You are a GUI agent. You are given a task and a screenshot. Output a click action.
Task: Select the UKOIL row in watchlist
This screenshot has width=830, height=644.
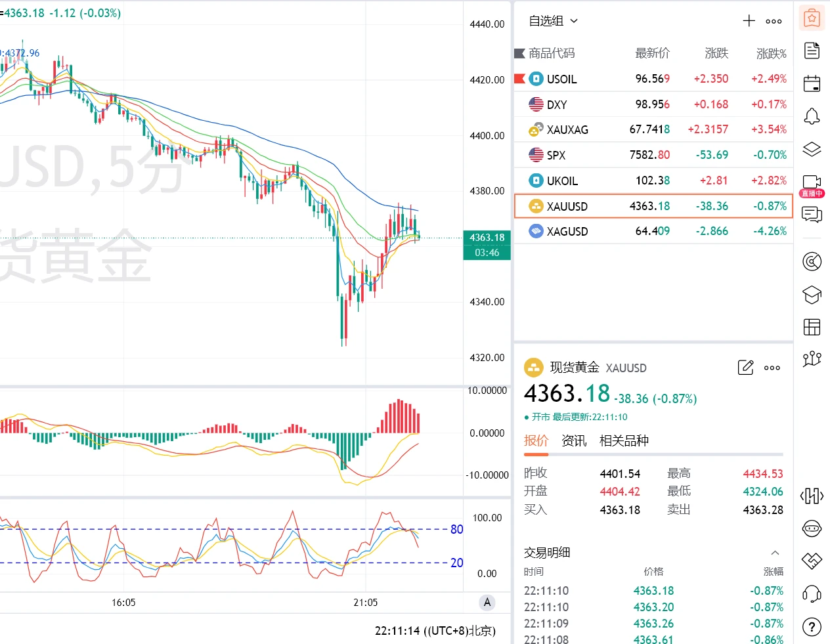click(653, 181)
